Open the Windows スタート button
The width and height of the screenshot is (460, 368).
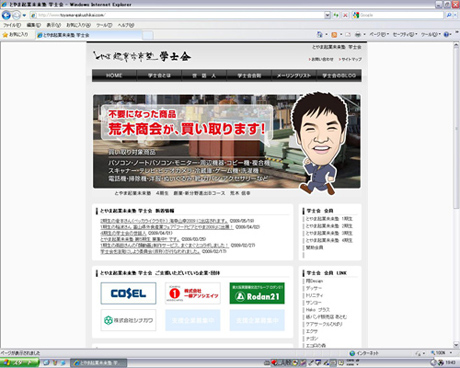tap(19, 363)
